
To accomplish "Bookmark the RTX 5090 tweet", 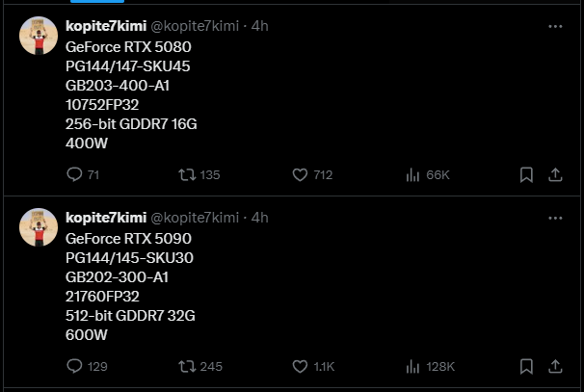I will pos(526,366).
